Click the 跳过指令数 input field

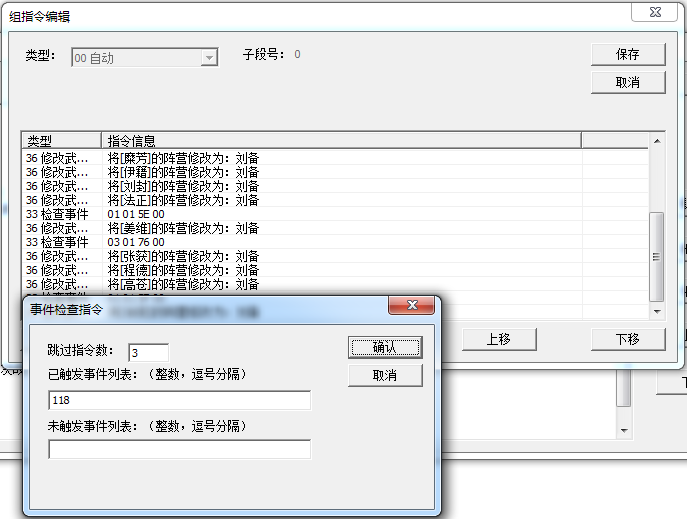149,353
